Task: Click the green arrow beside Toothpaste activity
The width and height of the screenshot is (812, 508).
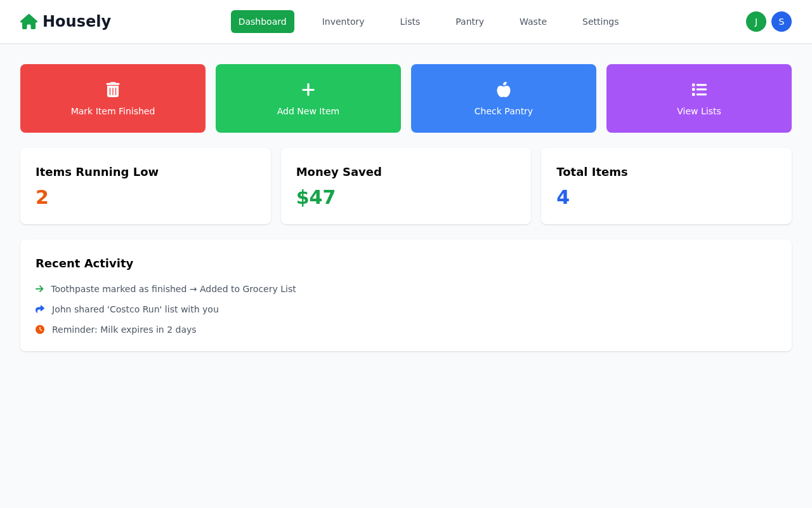Action: point(39,289)
